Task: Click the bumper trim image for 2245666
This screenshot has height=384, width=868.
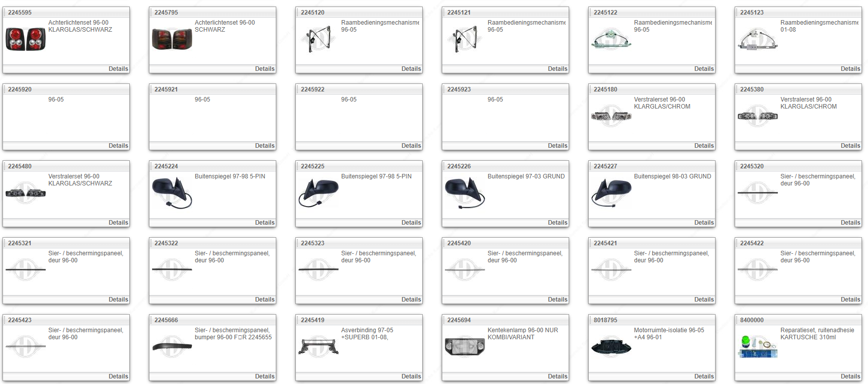Action: (x=172, y=347)
